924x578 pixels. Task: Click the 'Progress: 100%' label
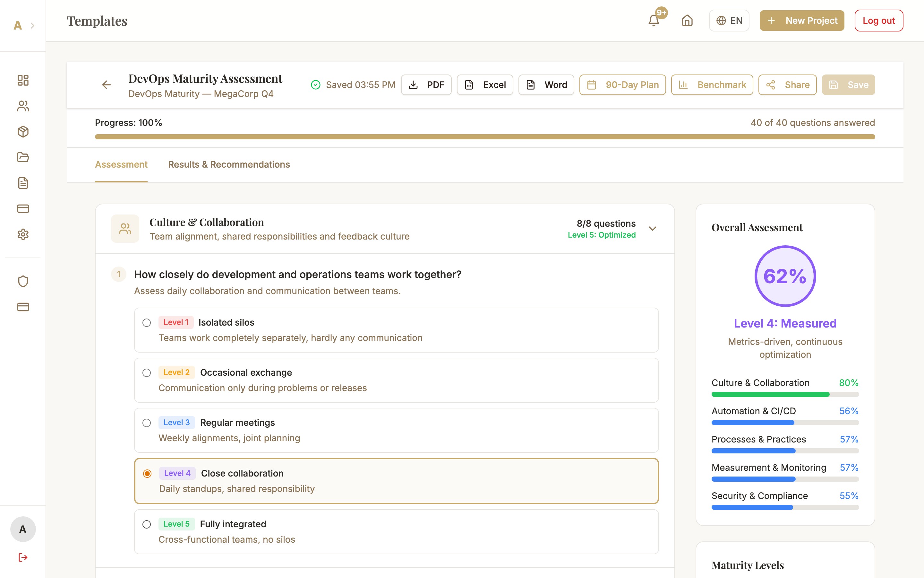pyautogui.click(x=128, y=123)
